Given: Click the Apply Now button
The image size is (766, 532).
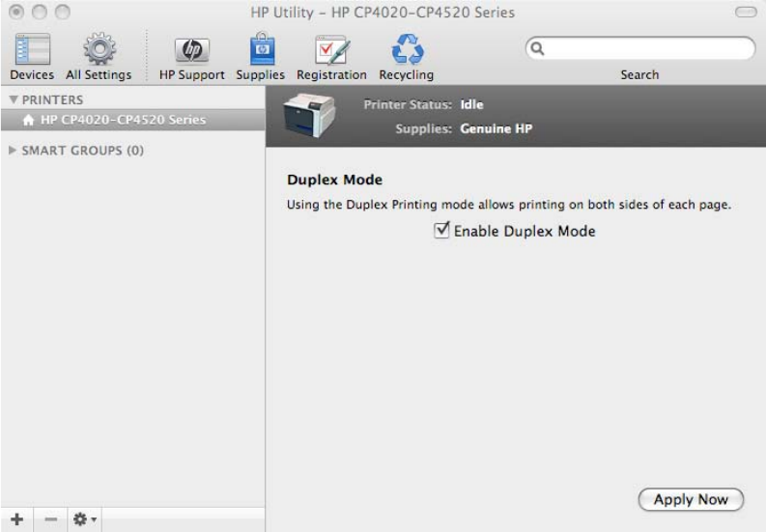Looking at the screenshot, I should [x=691, y=499].
